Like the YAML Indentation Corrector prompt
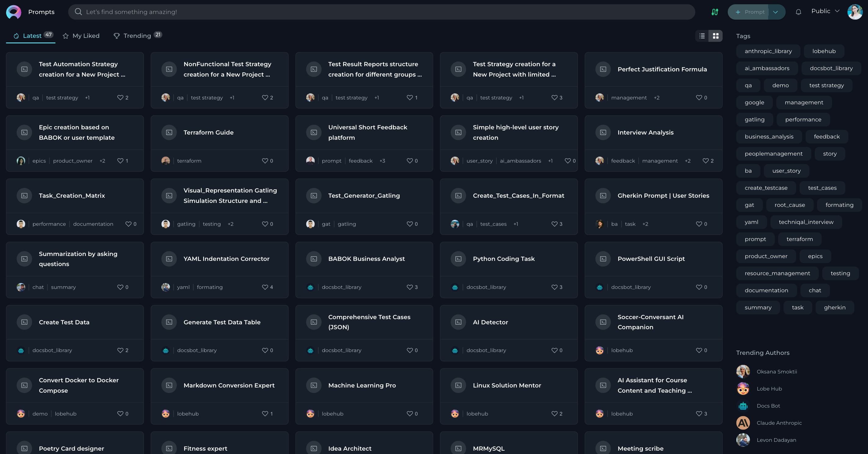Viewport: 868px width, 454px height. [x=265, y=287]
